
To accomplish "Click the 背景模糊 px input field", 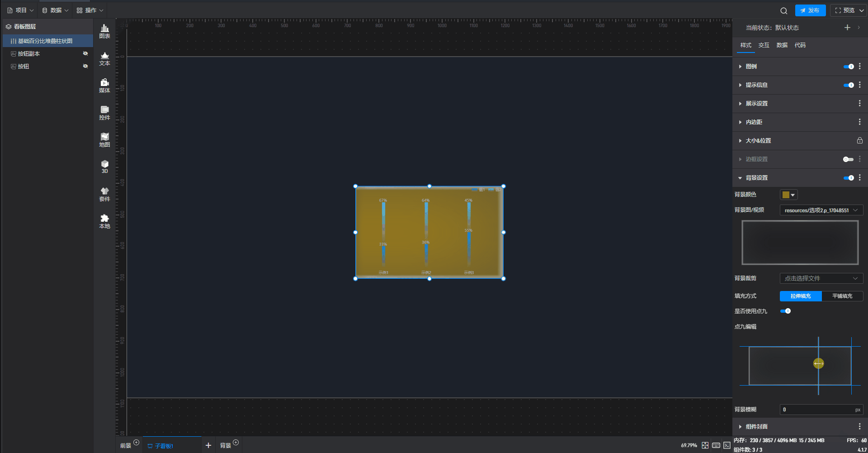I will tap(816, 410).
